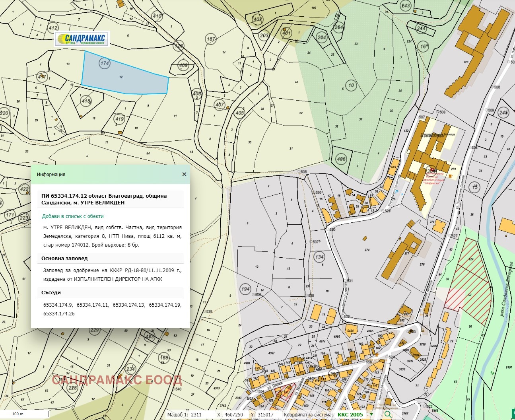This screenshot has width=515, height=420.
Task: Click the "Съседи" section header
Action: click(51, 293)
